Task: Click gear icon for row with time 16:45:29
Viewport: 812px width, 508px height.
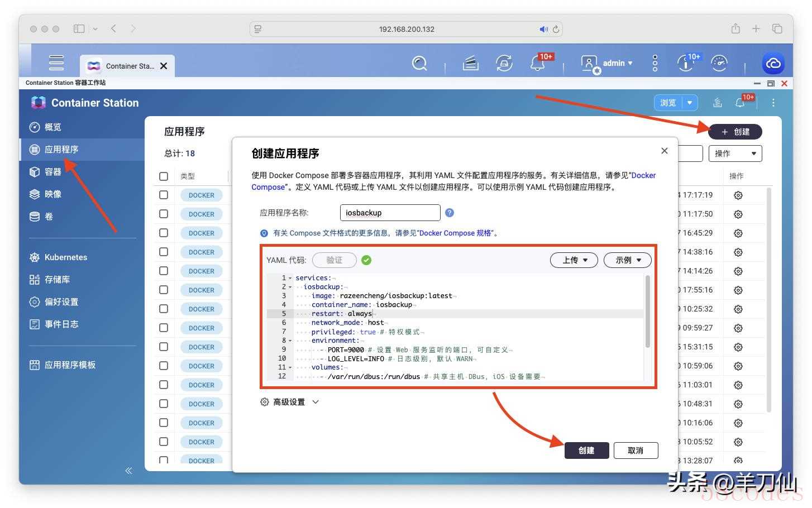Action: coord(738,233)
